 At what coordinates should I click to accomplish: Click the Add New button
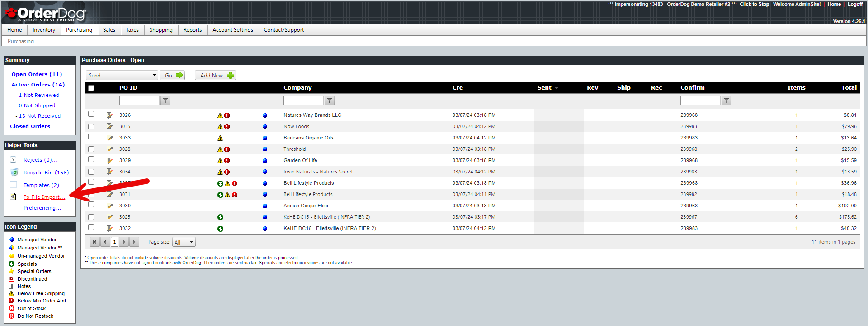click(x=216, y=75)
